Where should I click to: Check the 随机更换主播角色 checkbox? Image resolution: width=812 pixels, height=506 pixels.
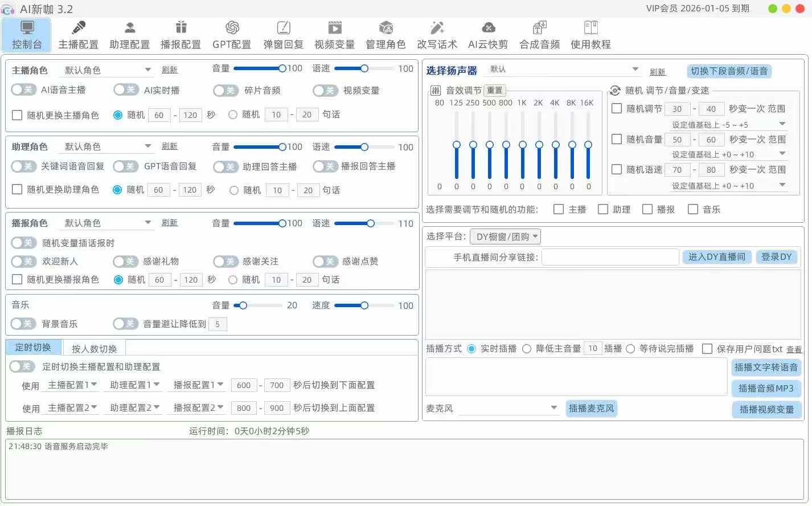pos(17,115)
